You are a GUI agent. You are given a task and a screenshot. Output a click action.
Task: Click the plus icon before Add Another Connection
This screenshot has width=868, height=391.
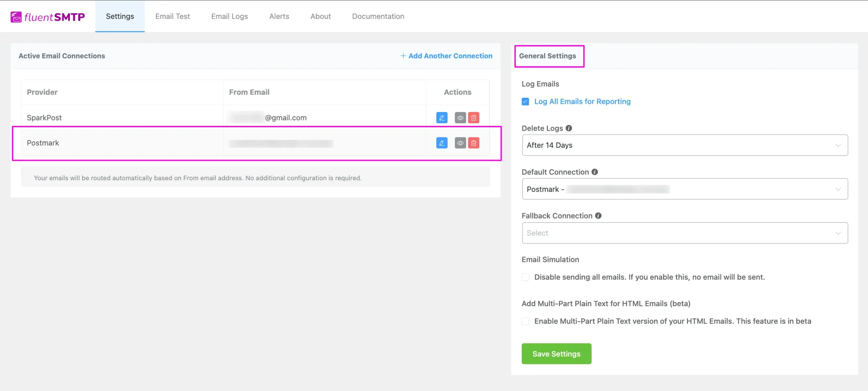[403, 56]
